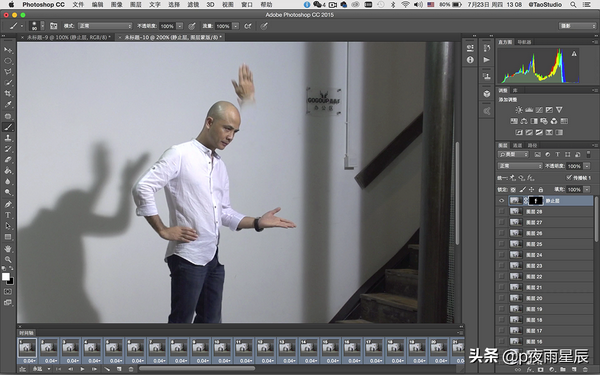
Task: Select the Zoom tool in the toolbox
Action: point(8,259)
